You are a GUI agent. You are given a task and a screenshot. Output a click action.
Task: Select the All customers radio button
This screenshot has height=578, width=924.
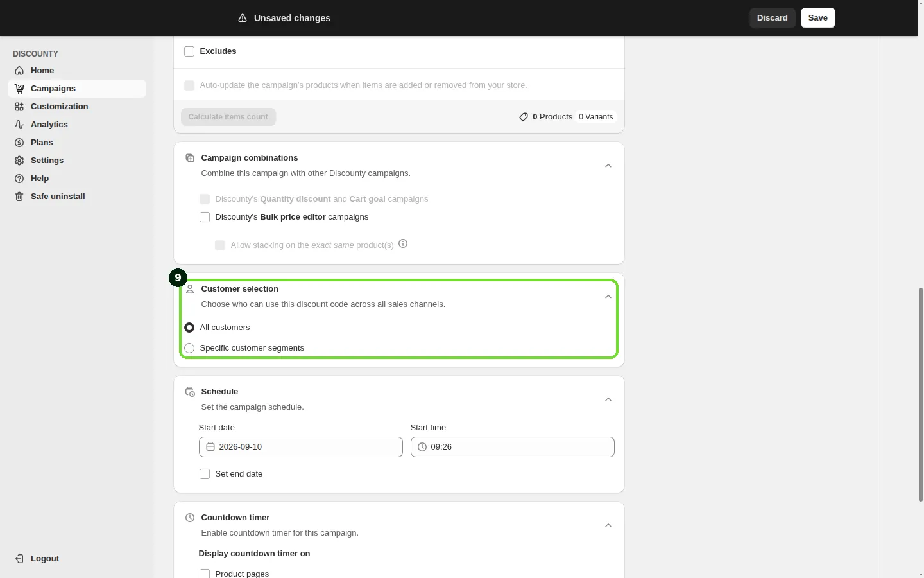(x=189, y=328)
